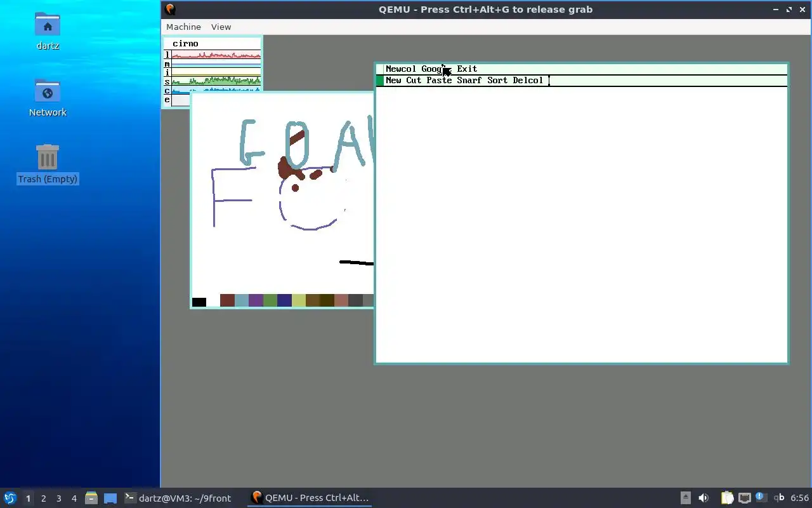Click the show desktop taskbar icon
Image resolution: width=812 pixels, height=508 pixels.
[110, 498]
